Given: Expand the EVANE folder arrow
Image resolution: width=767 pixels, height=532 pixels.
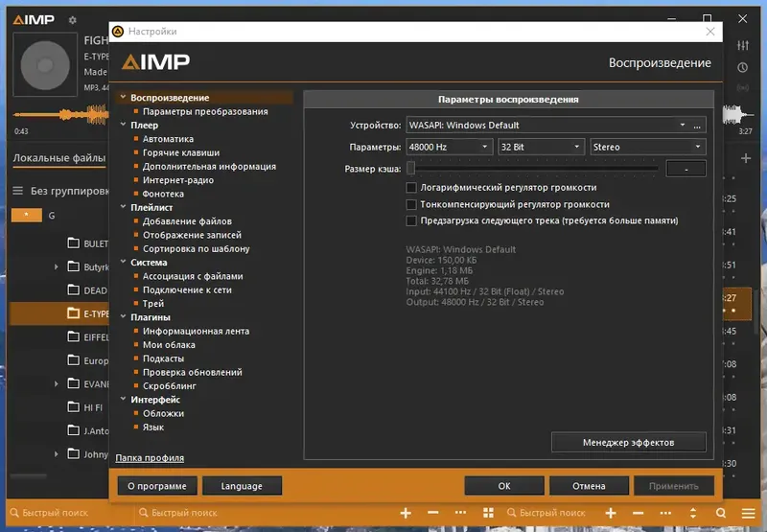Looking at the screenshot, I should pos(57,383).
